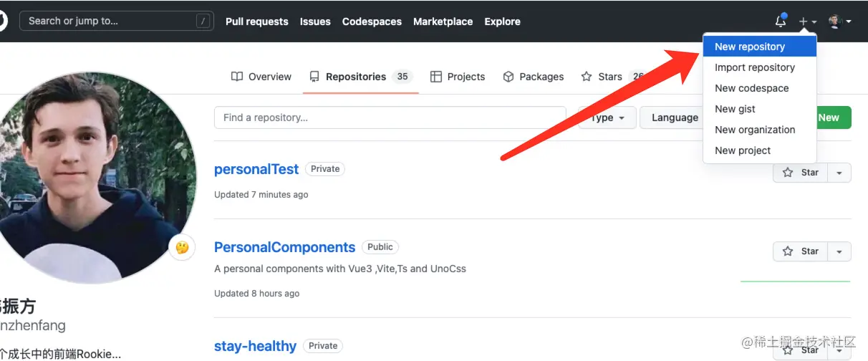The height and width of the screenshot is (361, 868).
Task: Open the Language filter dropdown
Action: click(x=675, y=117)
